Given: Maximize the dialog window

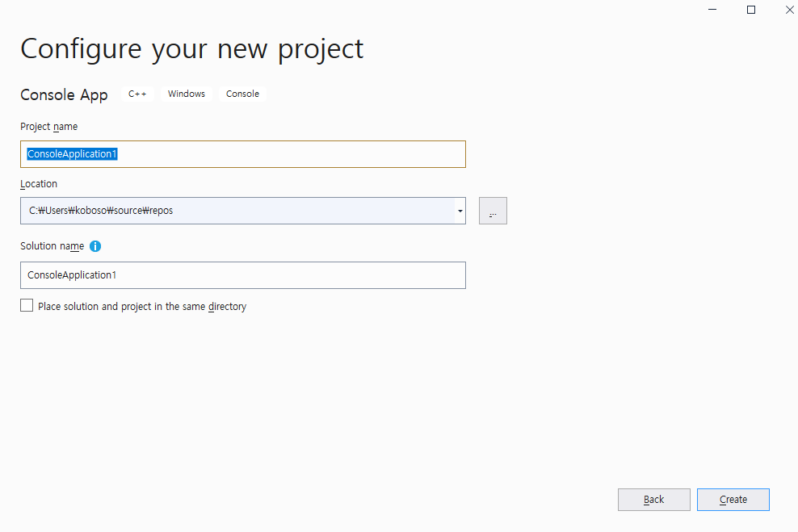Looking at the screenshot, I should (x=750, y=10).
